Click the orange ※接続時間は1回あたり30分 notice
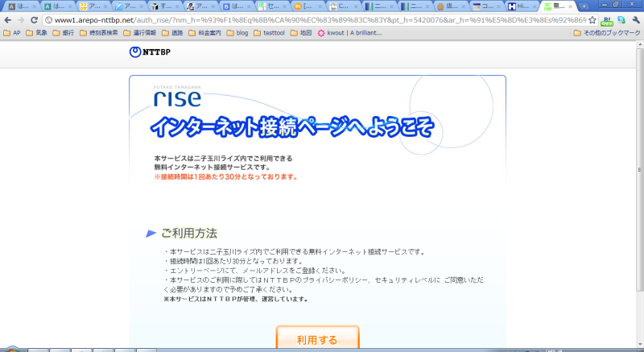Image resolution: width=644 pixels, height=352 pixels. click(225, 177)
